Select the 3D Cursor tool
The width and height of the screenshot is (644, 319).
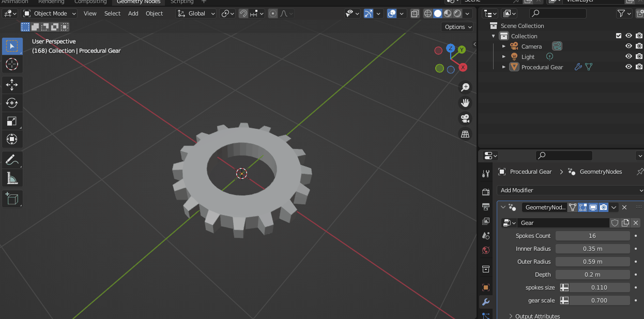click(12, 64)
